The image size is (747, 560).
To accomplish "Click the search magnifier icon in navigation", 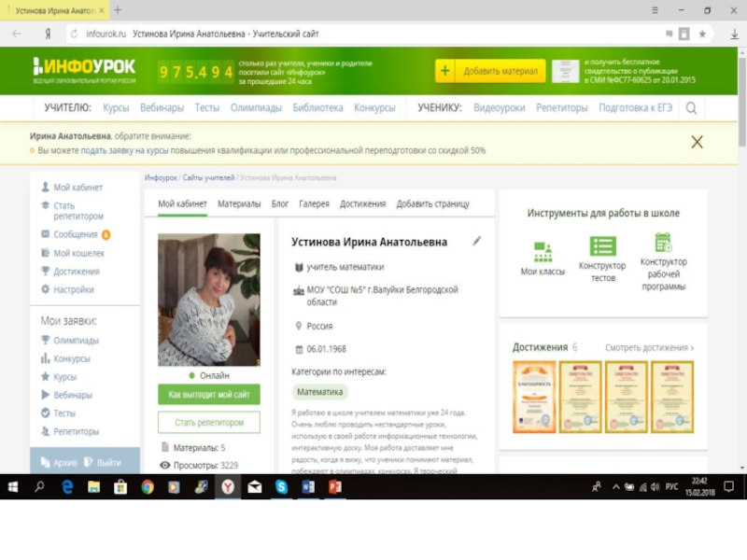I will point(691,108).
